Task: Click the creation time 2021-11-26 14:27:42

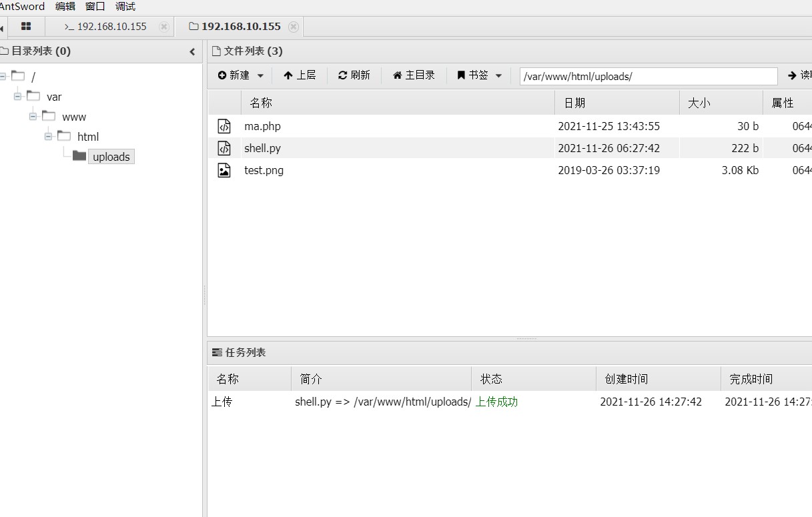Action: 651,402
